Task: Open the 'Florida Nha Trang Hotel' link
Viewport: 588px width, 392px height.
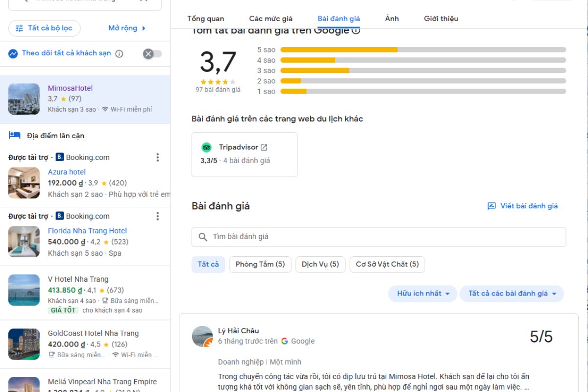Action: coord(87,230)
